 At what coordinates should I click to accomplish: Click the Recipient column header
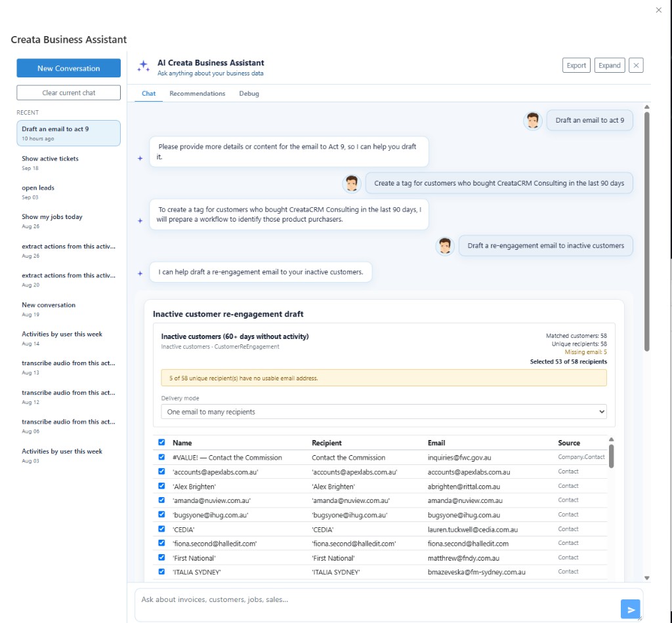click(327, 443)
